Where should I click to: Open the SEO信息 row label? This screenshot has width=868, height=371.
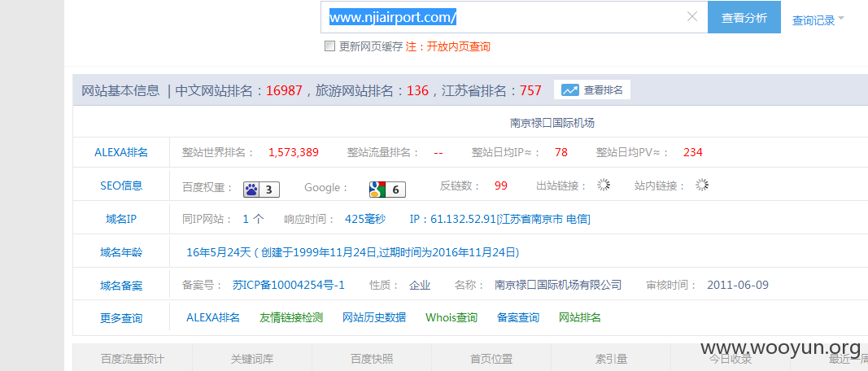click(121, 186)
